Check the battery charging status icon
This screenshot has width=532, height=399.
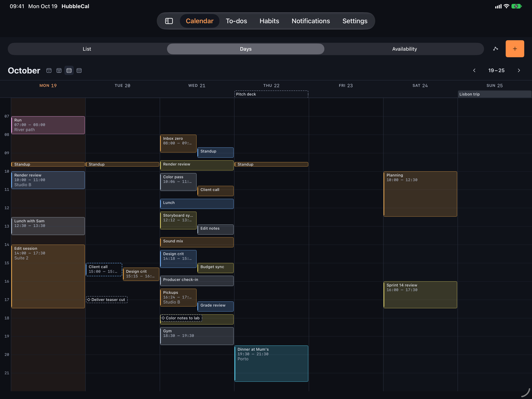(517, 6)
